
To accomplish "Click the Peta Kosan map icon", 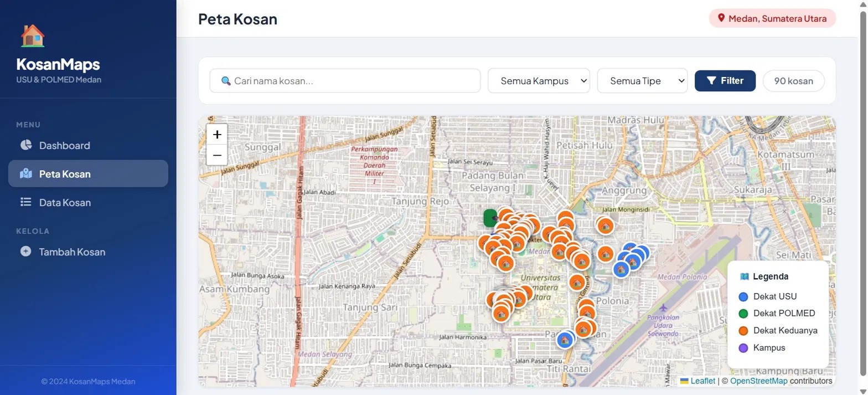I will tap(25, 174).
